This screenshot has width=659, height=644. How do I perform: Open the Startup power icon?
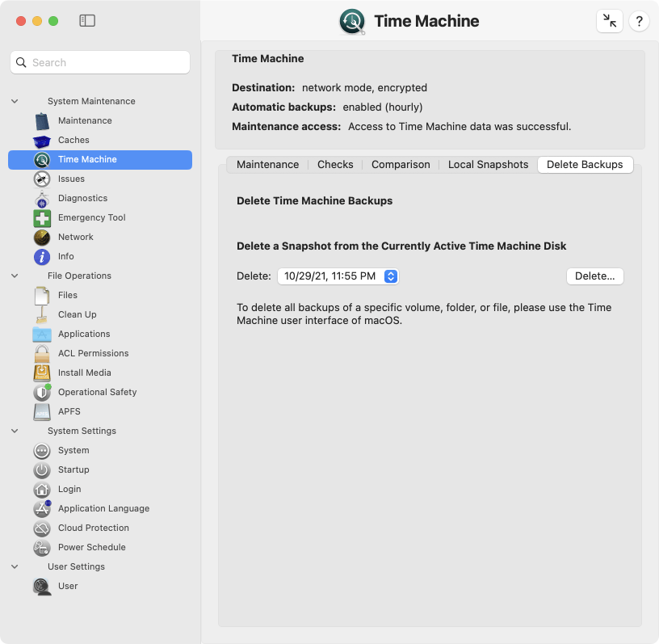click(42, 470)
